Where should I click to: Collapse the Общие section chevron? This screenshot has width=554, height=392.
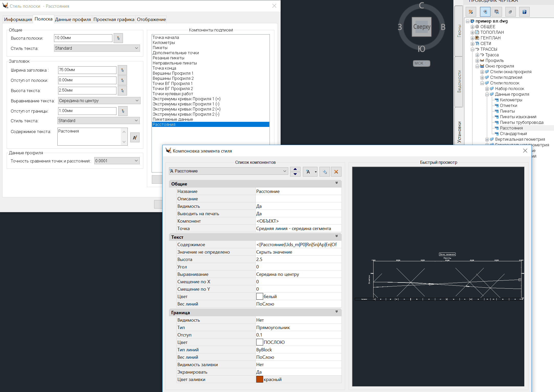click(x=336, y=183)
